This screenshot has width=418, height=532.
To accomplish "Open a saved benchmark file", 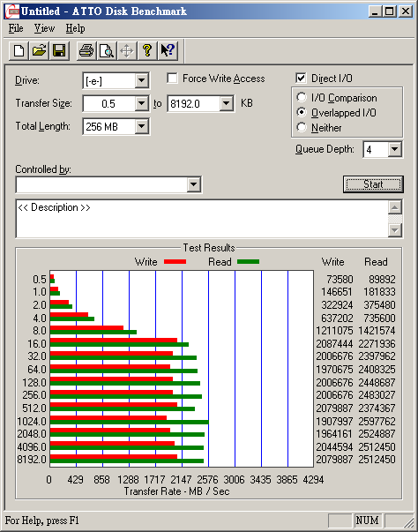I will point(40,51).
